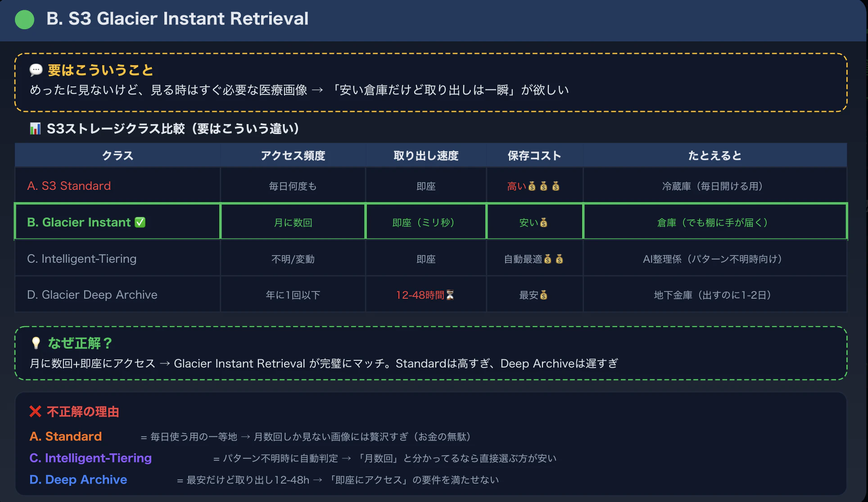Click the reason starting パターン不明時に自動判定

pyautogui.click(x=385, y=458)
